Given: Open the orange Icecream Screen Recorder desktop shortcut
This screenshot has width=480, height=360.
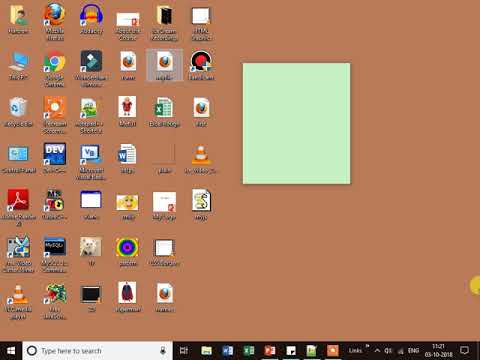Looking at the screenshot, I should 55,115.
